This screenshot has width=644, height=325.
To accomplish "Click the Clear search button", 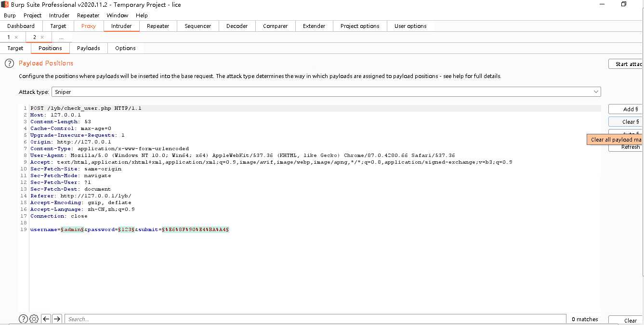I will pos(625,320).
